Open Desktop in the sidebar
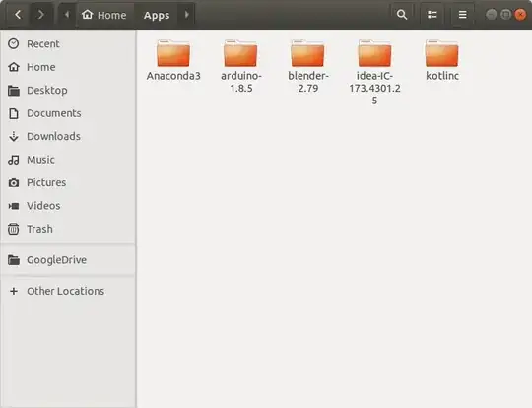 pyautogui.click(x=68, y=90)
